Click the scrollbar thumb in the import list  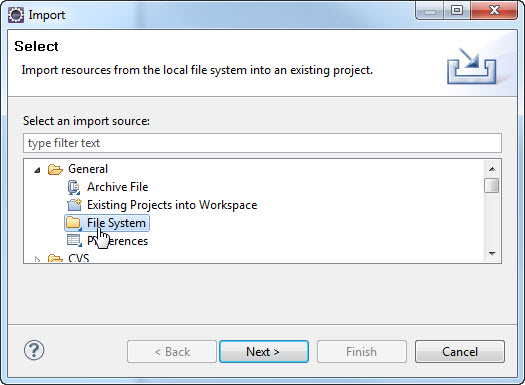(492, 186)
